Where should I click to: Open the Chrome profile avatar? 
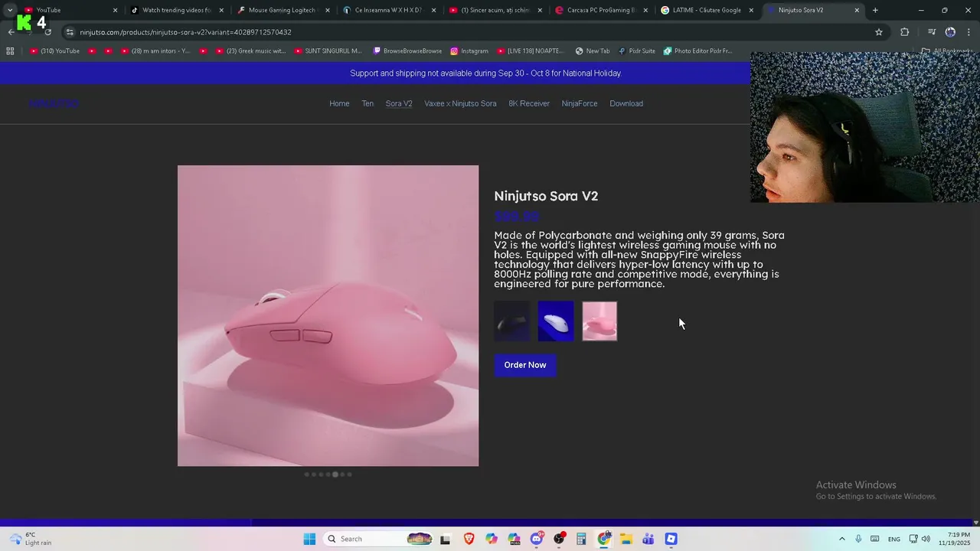coord(950,32)
